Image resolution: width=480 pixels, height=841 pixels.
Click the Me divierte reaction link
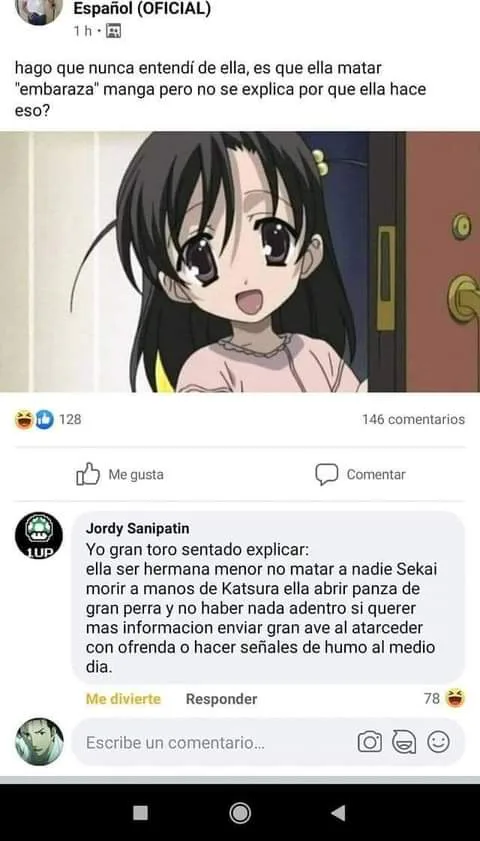point(123,699)
